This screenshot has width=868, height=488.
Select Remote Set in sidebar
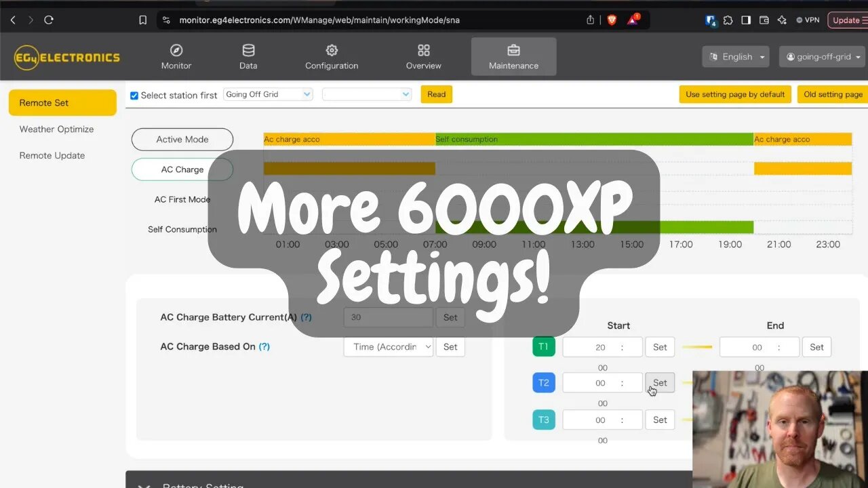tap(62, 103)
